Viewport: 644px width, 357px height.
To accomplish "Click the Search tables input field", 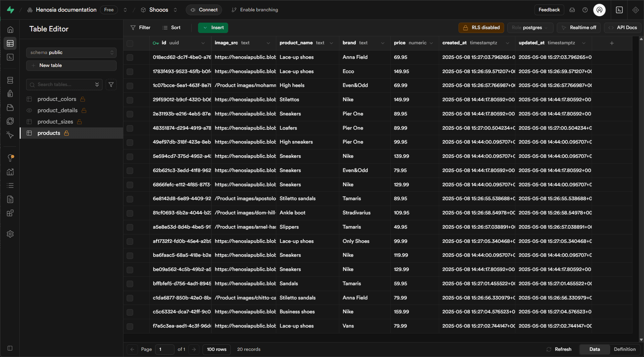I will 64,85.
